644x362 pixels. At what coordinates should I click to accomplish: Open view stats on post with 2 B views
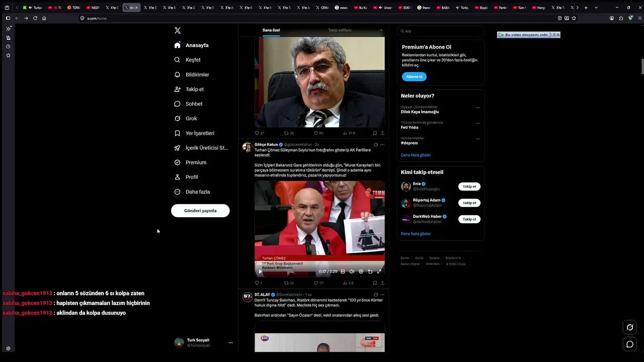click(349, 283)
